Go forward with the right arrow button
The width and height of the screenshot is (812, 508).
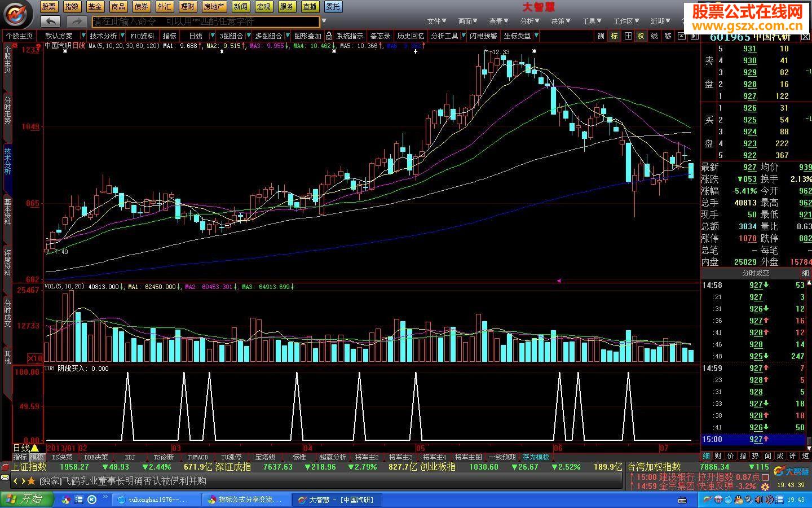[x=76, y=21]
